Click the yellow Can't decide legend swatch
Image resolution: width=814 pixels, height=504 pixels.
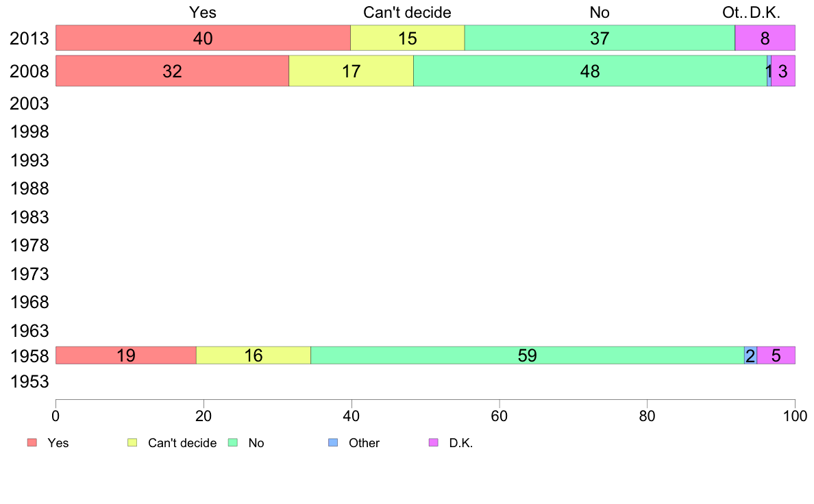(133, 443)
